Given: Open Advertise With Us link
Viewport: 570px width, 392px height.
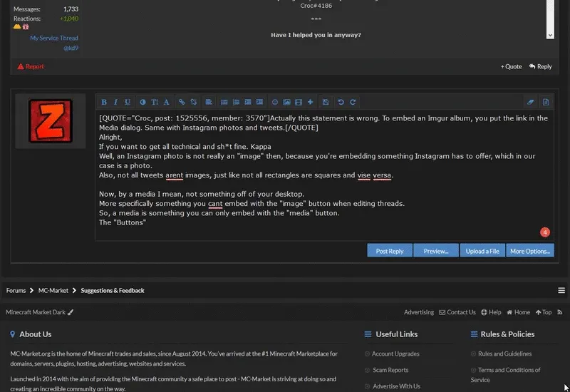Looking at the screenshot, I should tap(396, 386).
